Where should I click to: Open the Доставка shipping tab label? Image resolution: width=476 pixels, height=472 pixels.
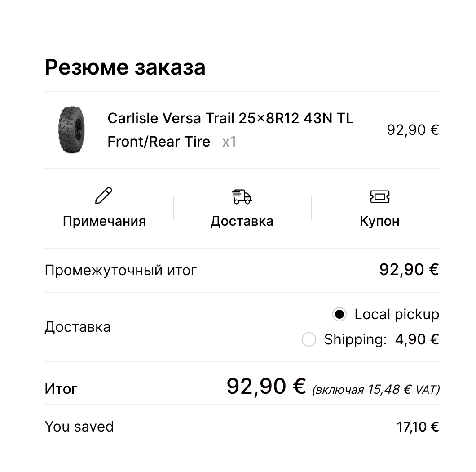[242, 221]
